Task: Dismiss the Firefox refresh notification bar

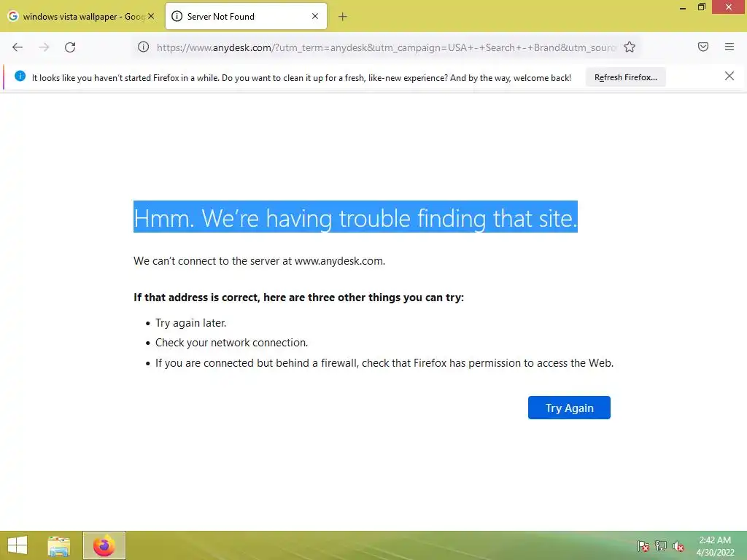Action: (729, 76)
